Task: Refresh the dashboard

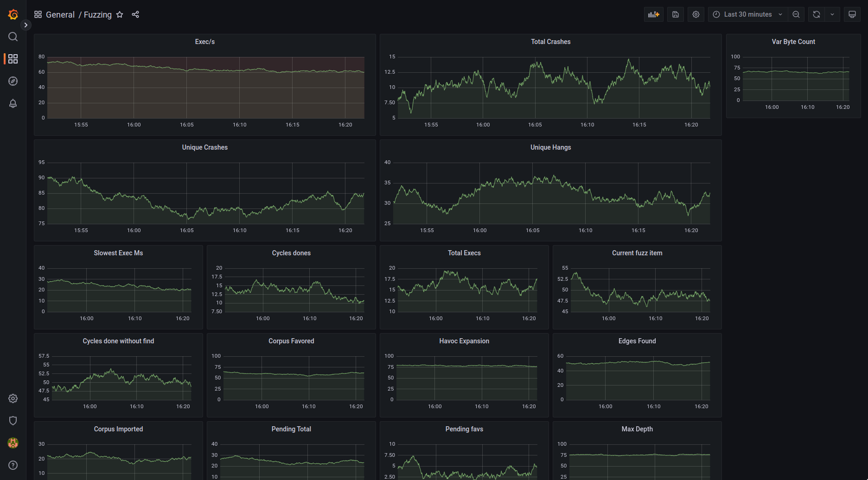Action: [x=817, y=14]
